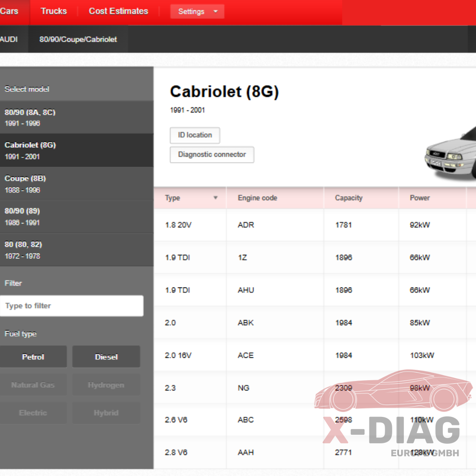The width and height of the screenshot is (476, 476).
Task: Toggle the Hybrid fuel filter
Action: tap(106, 413)
